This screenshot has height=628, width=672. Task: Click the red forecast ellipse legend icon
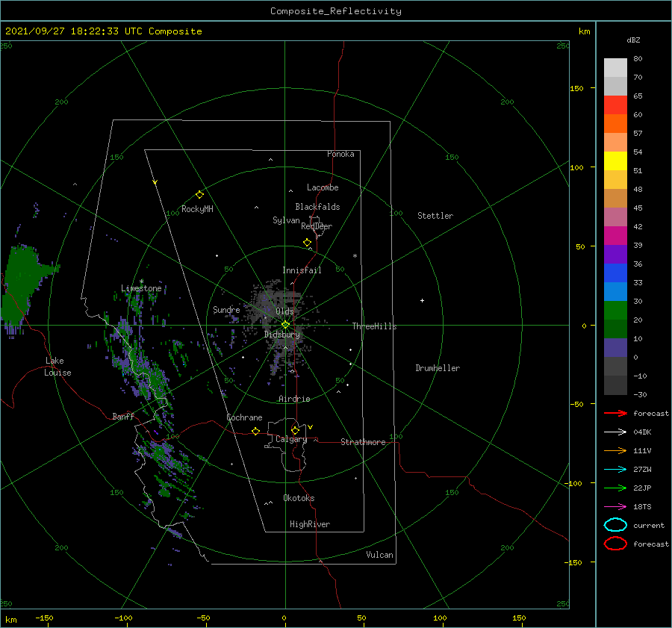615,544
